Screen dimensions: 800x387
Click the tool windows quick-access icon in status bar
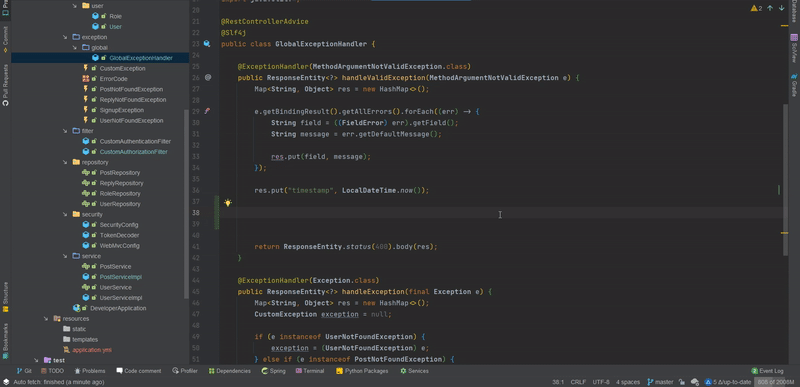point(6,382)
